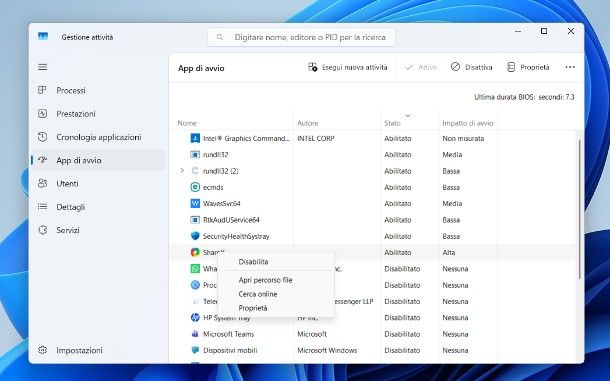
Task: Choose Disabilita in the context menu
Action: 275,262
